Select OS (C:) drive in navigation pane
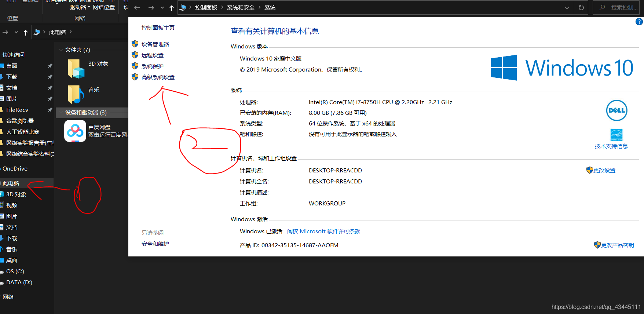 [15, 271]
